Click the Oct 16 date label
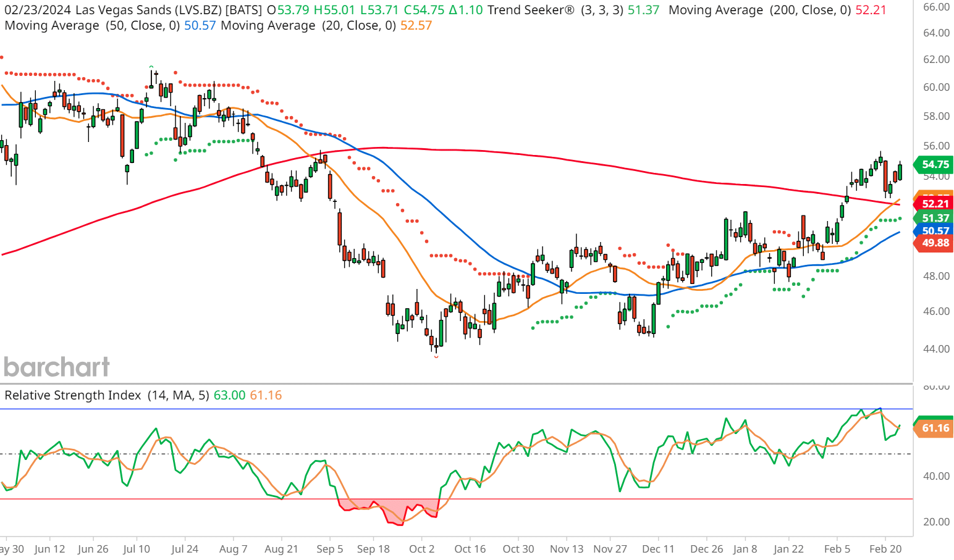954x560 pixels. pos(470,549)
